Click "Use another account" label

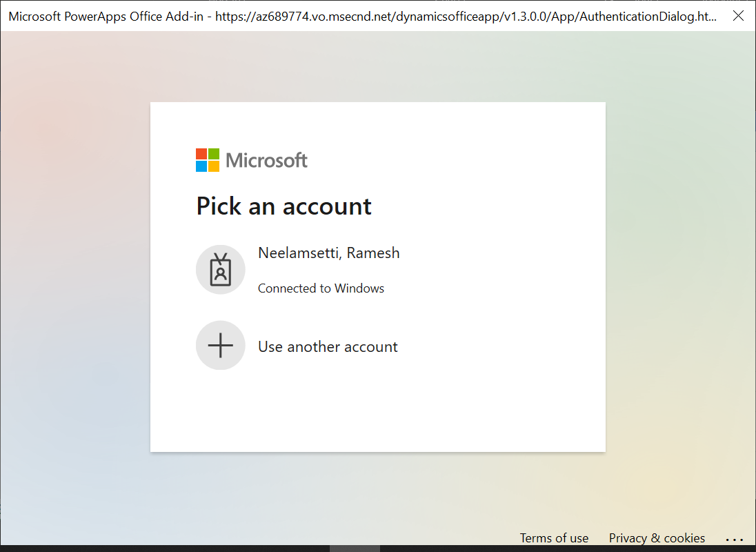tap(328, 346)
